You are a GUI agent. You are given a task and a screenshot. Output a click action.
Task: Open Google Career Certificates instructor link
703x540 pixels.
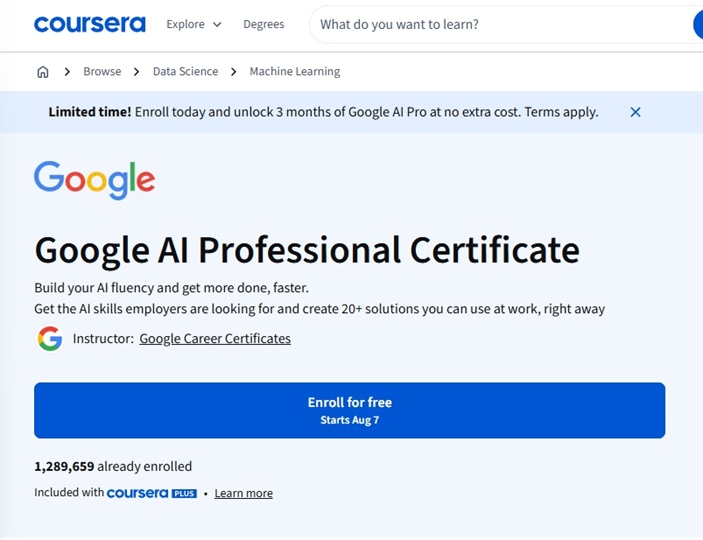(x=215, y=339)
